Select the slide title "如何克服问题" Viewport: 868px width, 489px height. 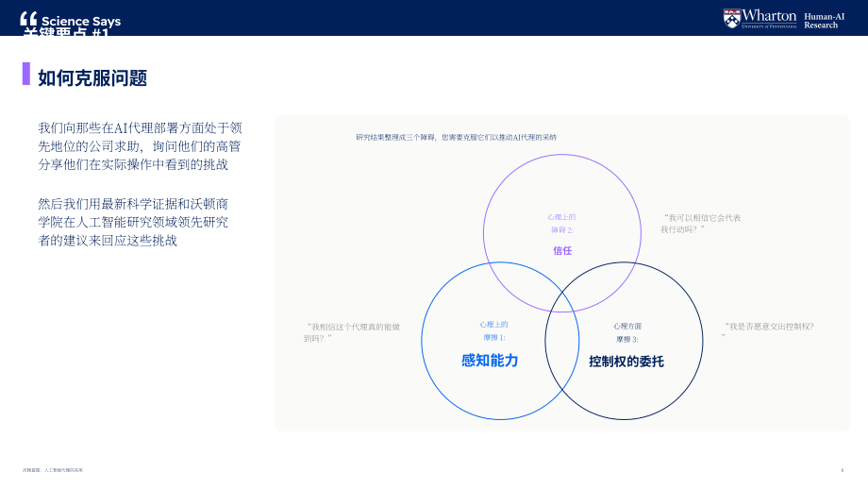[x=92, y=78]
